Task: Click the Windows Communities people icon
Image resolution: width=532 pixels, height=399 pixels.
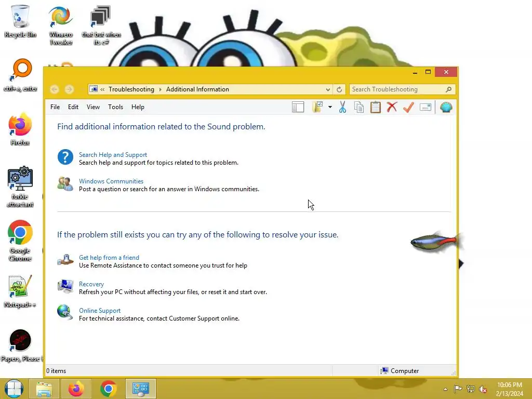Action: tap(65, 183)
